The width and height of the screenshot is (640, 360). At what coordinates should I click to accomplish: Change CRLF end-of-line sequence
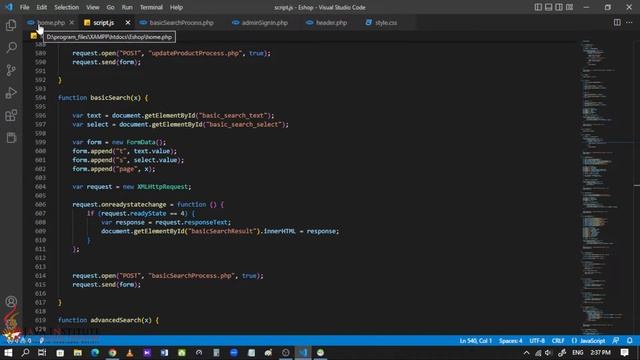click(x=558, y=340)
